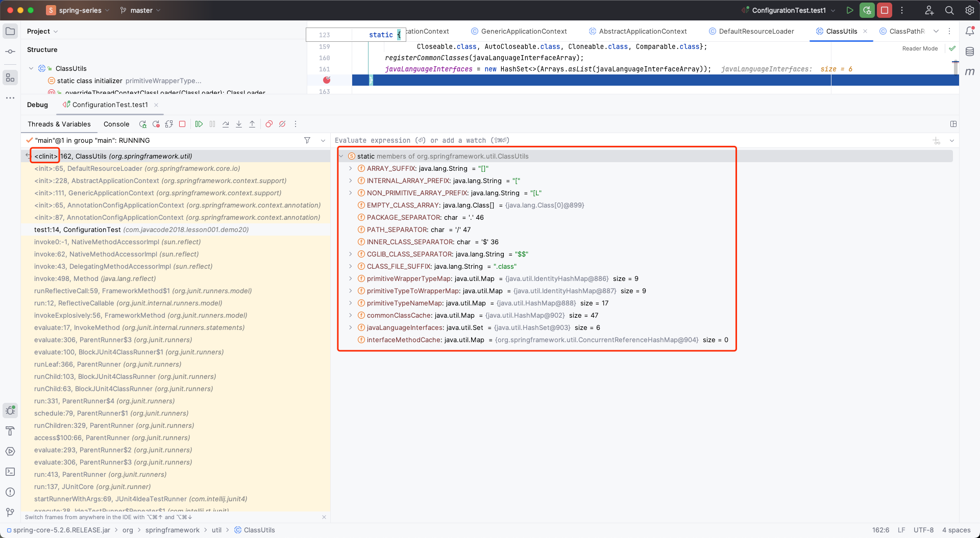Toggle Mute Breakpoints
Screen dimensions: 980x538
(x=282, y=124)
